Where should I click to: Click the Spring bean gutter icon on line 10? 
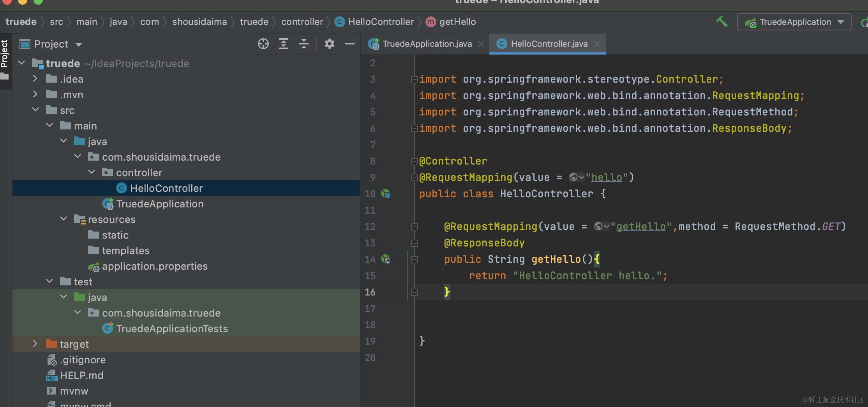tap(386, 194)
